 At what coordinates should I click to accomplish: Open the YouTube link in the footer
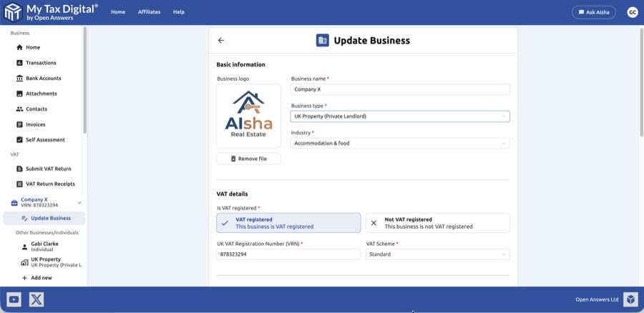14,299
